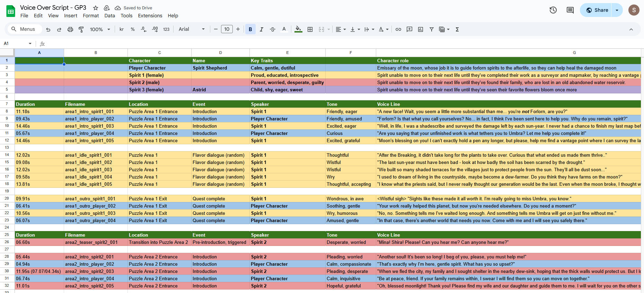Click the Share button
This screenshot has height=293, width=644.
click(x=597, y=10)
